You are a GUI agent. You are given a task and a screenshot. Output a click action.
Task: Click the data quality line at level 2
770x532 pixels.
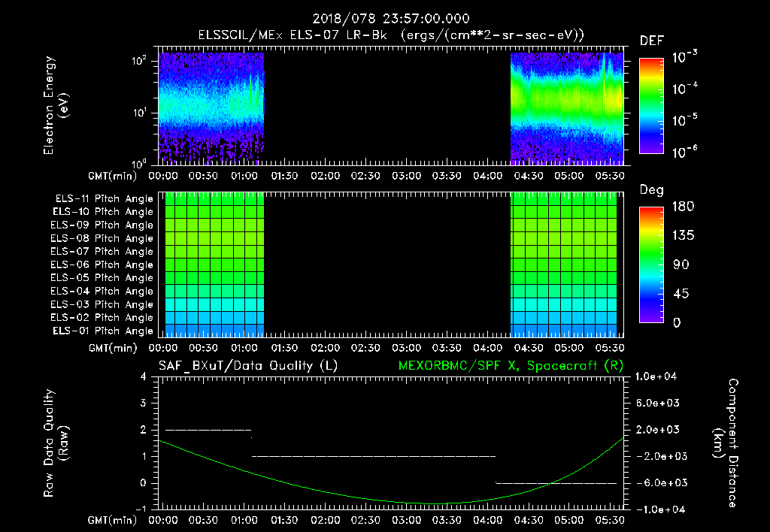click(x=208, y=430)
